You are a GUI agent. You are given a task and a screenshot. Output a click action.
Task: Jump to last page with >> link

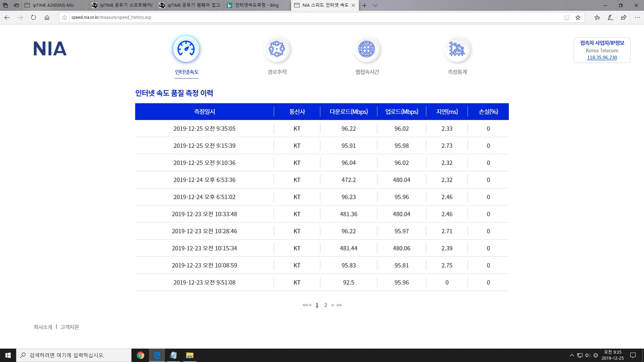coord(339,305)
